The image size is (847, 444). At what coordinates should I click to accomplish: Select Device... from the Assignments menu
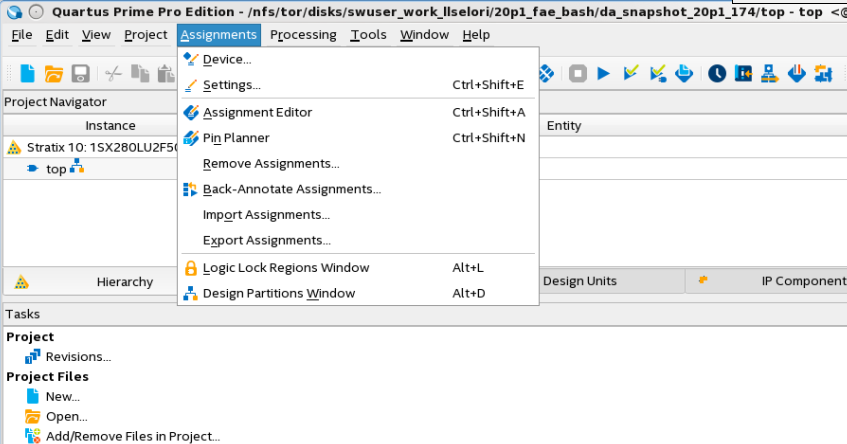227,60
